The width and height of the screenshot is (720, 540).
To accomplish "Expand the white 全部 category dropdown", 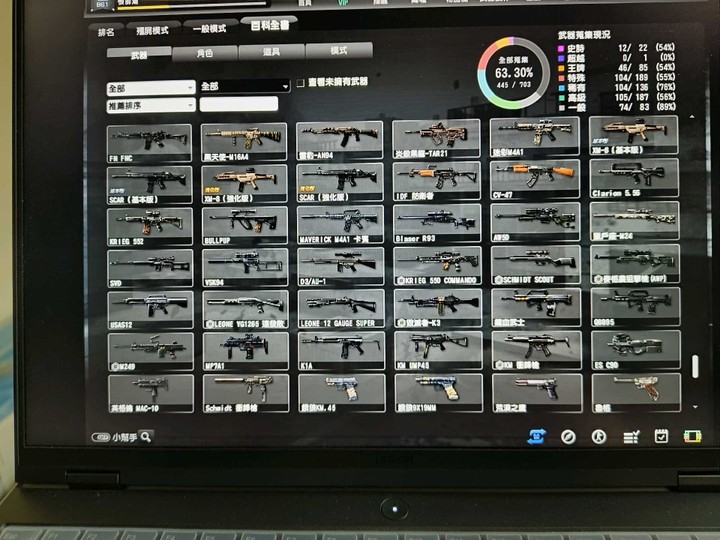I will tap(151, 88).
